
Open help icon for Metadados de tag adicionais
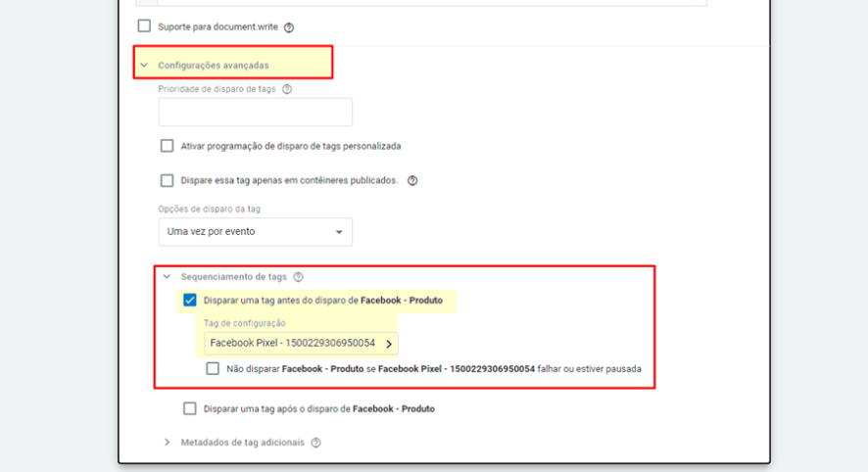316,443
